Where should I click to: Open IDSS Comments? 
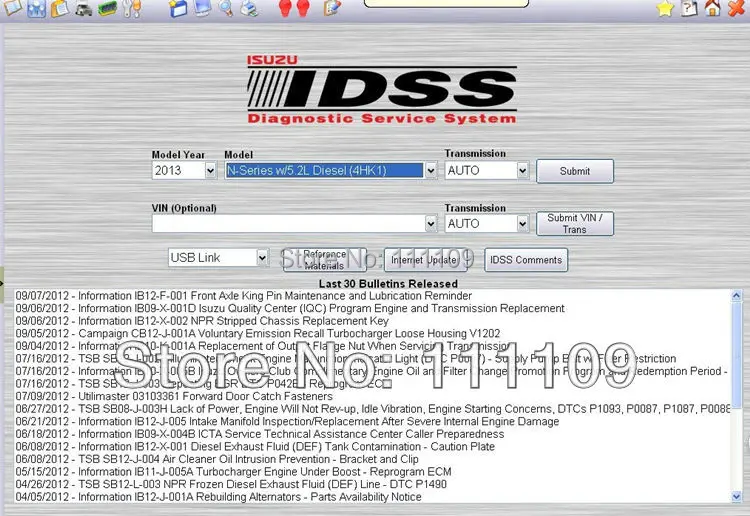point(526,260)
